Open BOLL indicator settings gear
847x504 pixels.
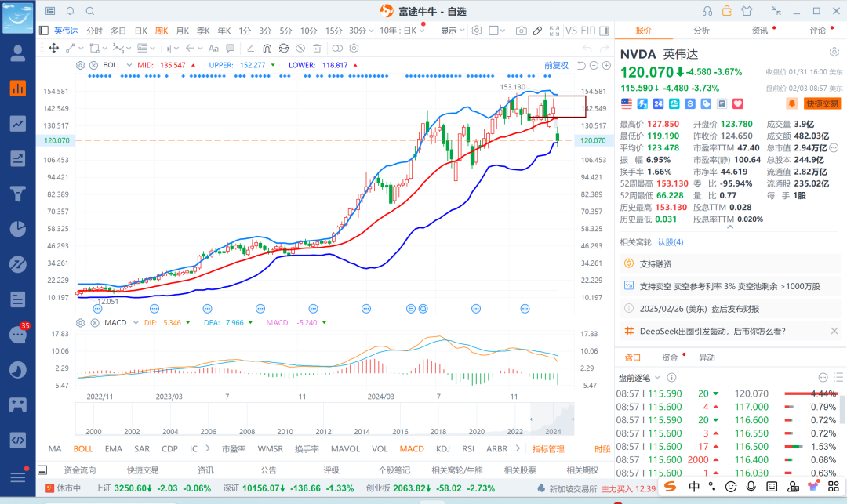81,65
